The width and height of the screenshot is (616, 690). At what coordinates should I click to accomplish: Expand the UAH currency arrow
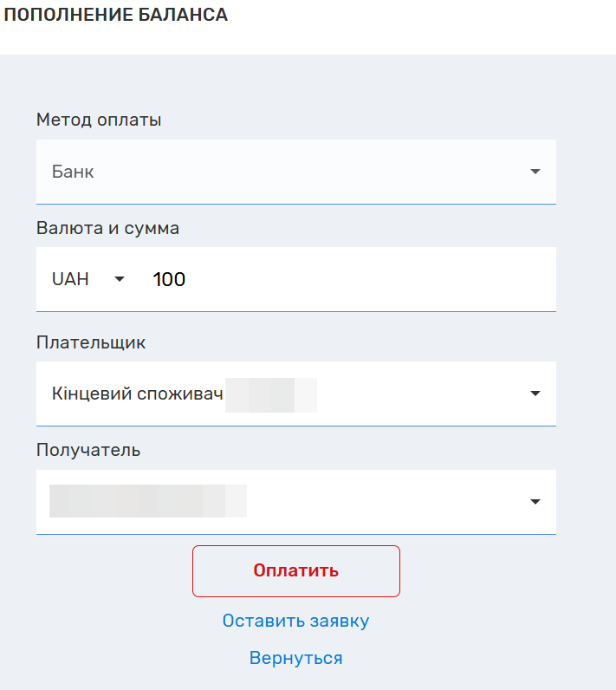coord(120,279)
